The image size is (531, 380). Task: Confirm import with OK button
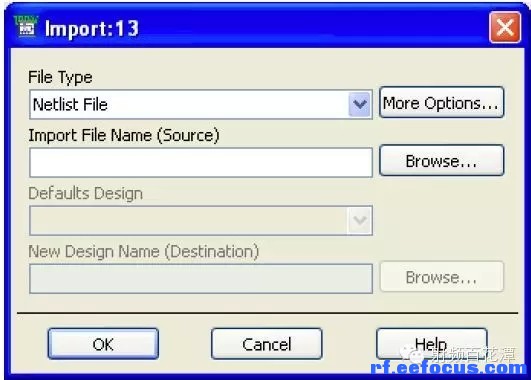tap(103, 344)
